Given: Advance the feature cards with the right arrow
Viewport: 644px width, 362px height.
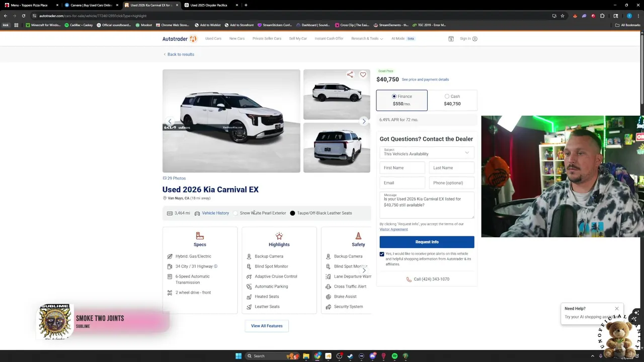Looking at the screenshot, I should [x=364, y=270].
